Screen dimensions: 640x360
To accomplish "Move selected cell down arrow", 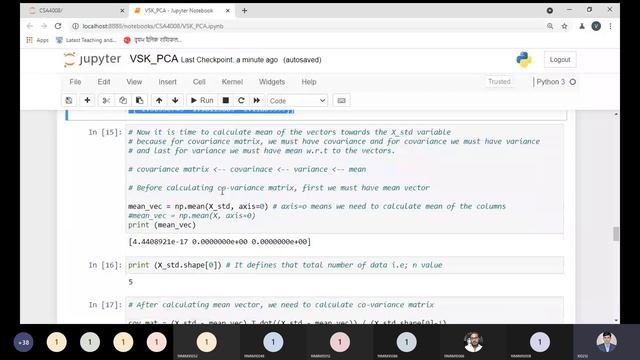I will (x=175, y=100).
